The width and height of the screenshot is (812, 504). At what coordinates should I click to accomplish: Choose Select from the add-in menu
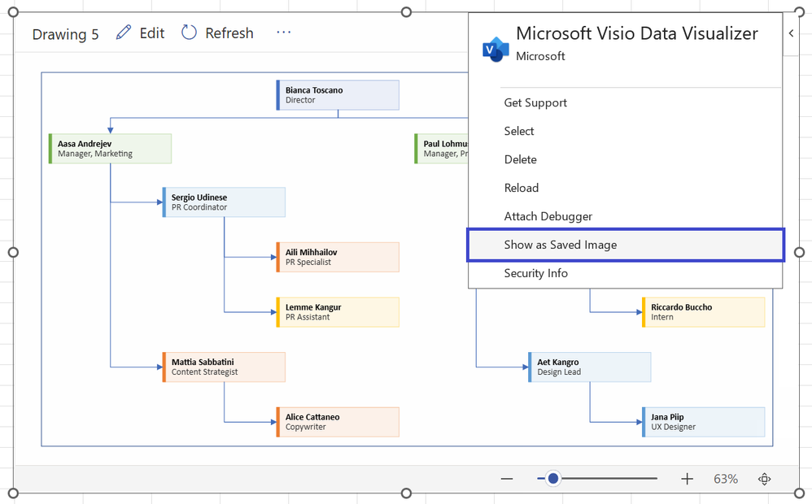click(x=518, y=131)
